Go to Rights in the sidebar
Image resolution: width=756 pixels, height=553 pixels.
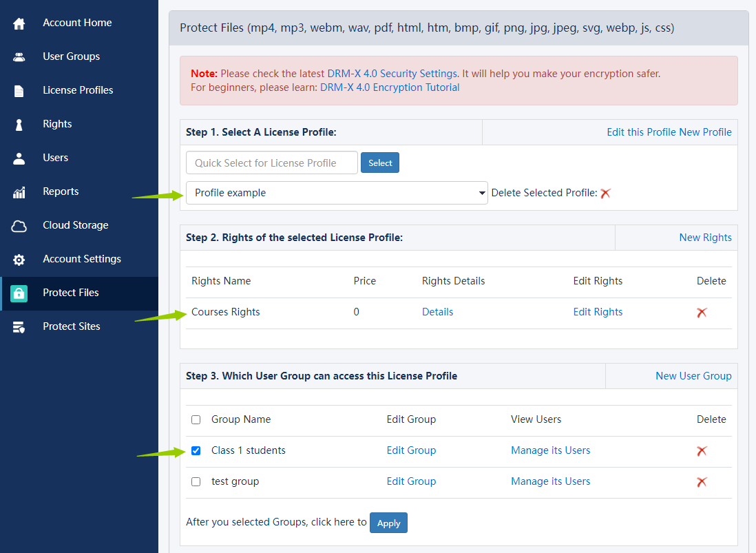[57, 124]
